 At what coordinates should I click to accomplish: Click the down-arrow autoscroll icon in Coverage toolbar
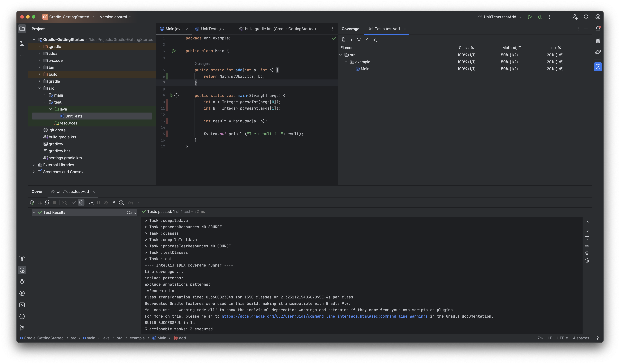click(x=359, y=39)
